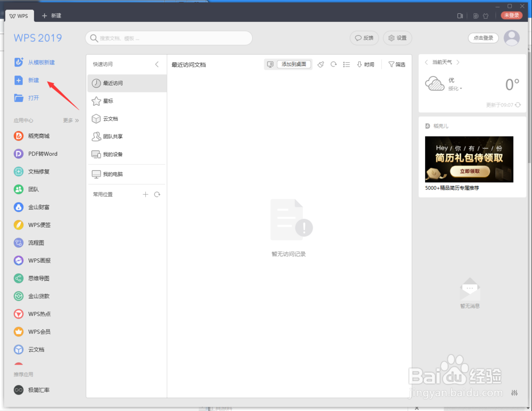Go to previous weather card arrow
Viewport: 532px width, 411px height.
[x=427, y=62]
